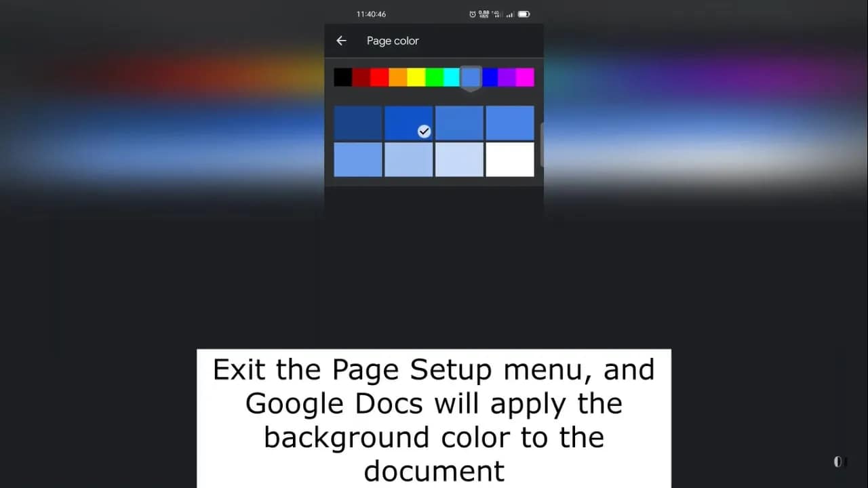Select the black hue in the color strip
Viewport: 868px width, 488px height.
pos(342,77)
